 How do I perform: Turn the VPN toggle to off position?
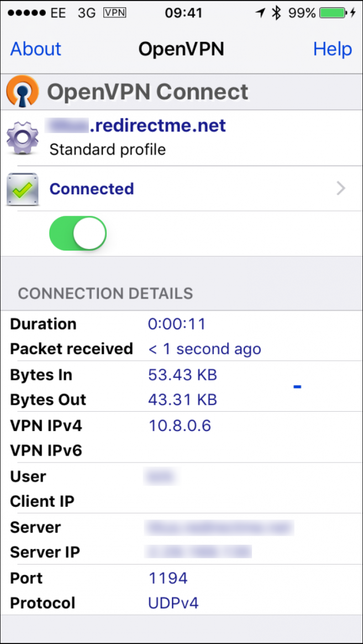point(78,233)
